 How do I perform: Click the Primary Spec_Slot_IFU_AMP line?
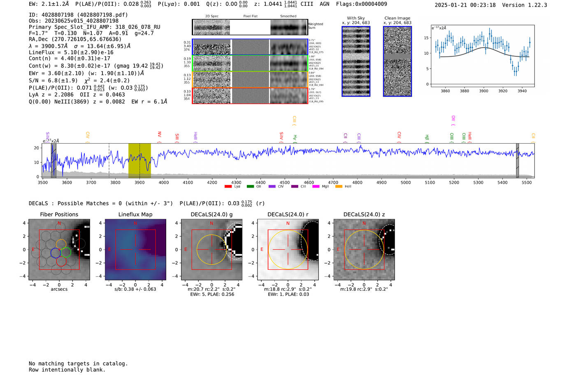click(95, 27)
